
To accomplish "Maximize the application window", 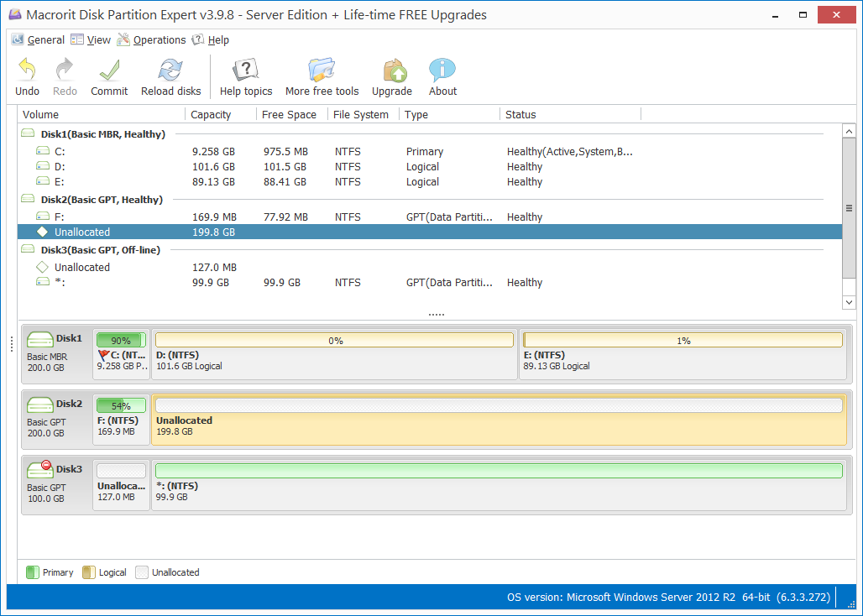I will click(x=803, y=15).
